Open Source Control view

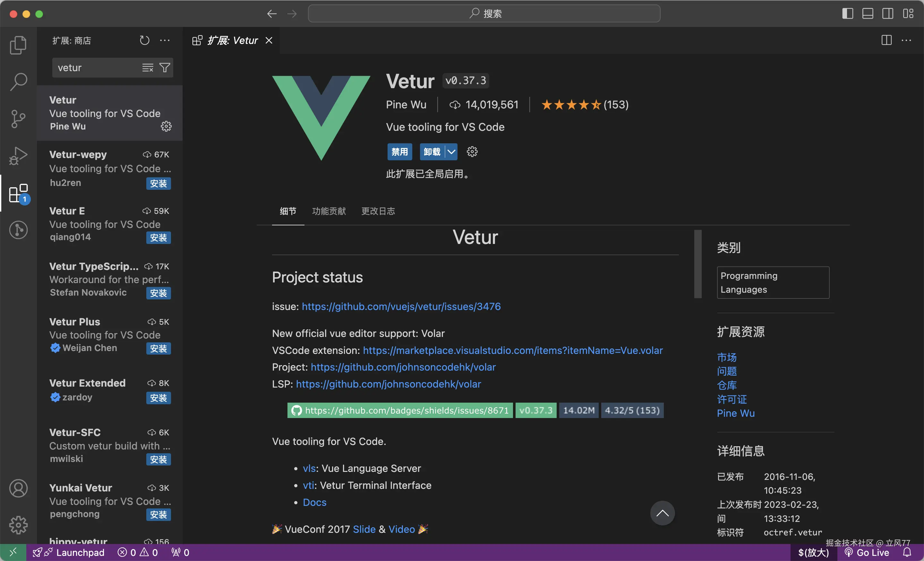[x=18, y=119]
